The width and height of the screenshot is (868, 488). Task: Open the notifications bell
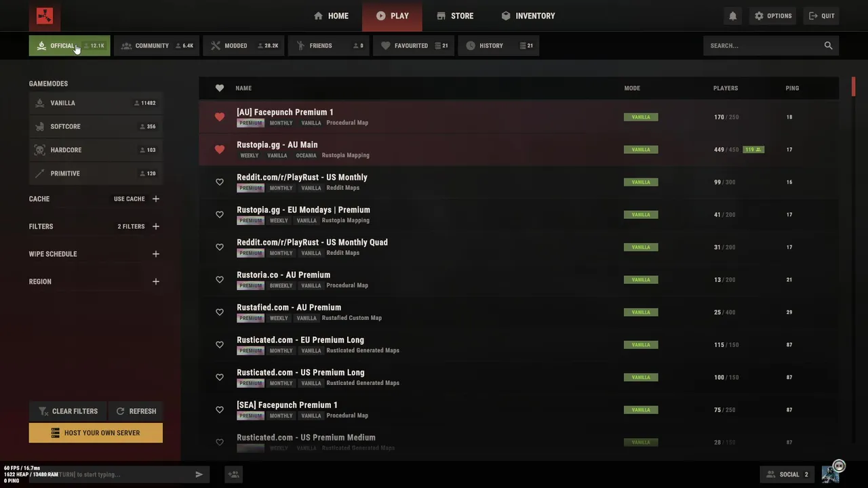coord(732,16)
